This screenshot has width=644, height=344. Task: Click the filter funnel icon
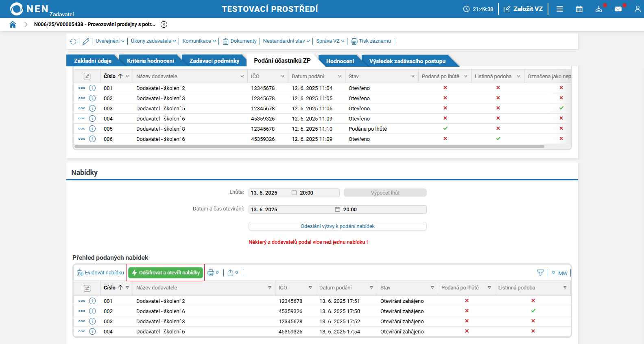coord(540,273)
